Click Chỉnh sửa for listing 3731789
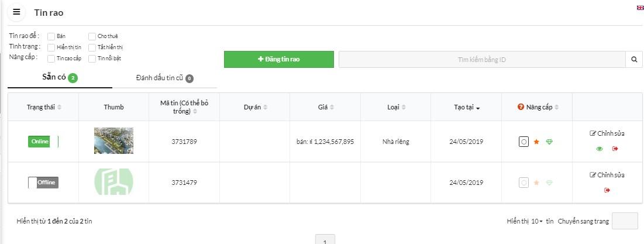This screenshot has height=244, width=644. 607,133
